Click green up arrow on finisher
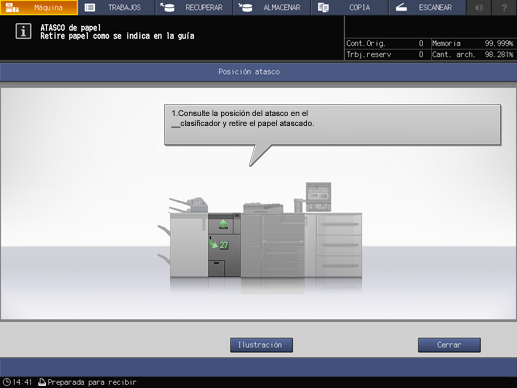The height and width of the screenshot is (388, 517). pos(223,224)
